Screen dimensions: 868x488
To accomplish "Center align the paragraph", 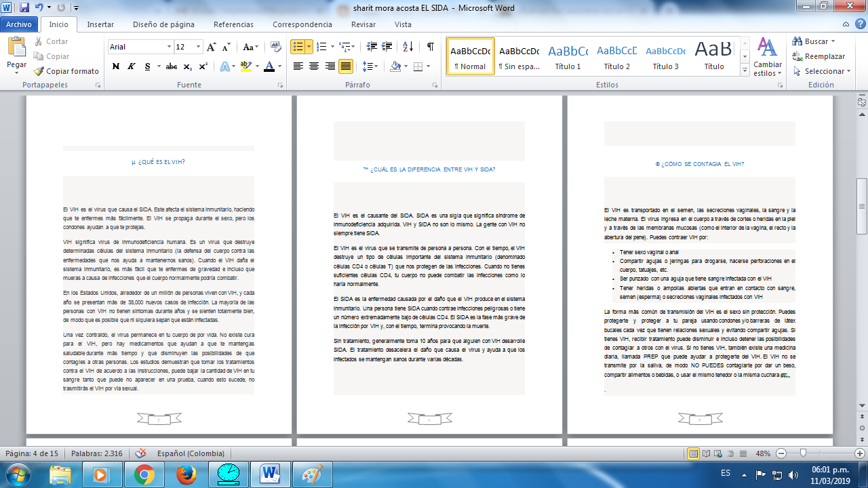I will point(313,64).
